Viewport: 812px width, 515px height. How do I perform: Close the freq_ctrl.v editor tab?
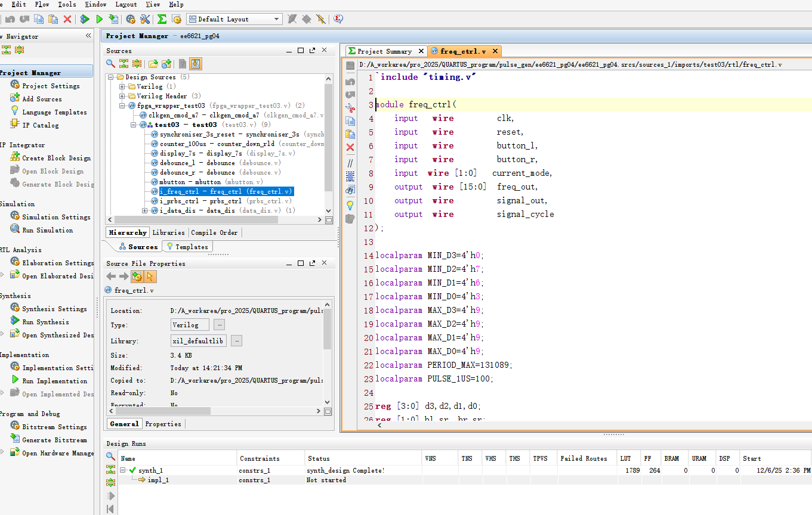pos(495,51)
